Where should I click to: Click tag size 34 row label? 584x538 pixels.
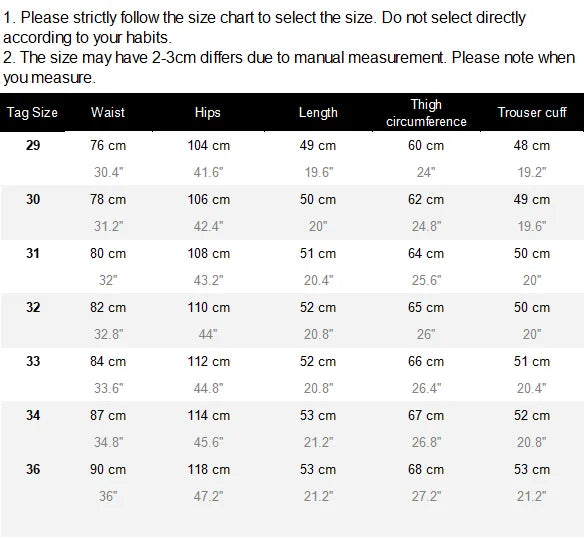pyautogui.click(x=33, y=415)
